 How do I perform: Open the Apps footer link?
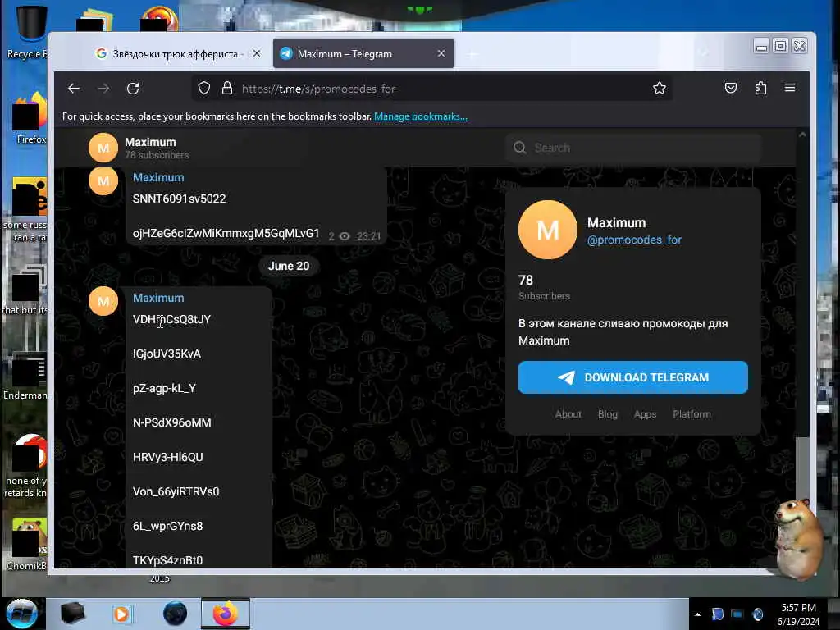tap(645, 414)
